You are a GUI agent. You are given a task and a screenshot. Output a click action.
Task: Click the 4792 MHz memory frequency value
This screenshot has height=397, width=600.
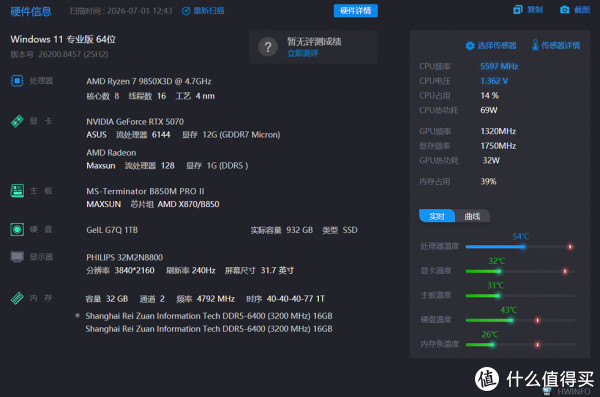[x=215, y=299]
